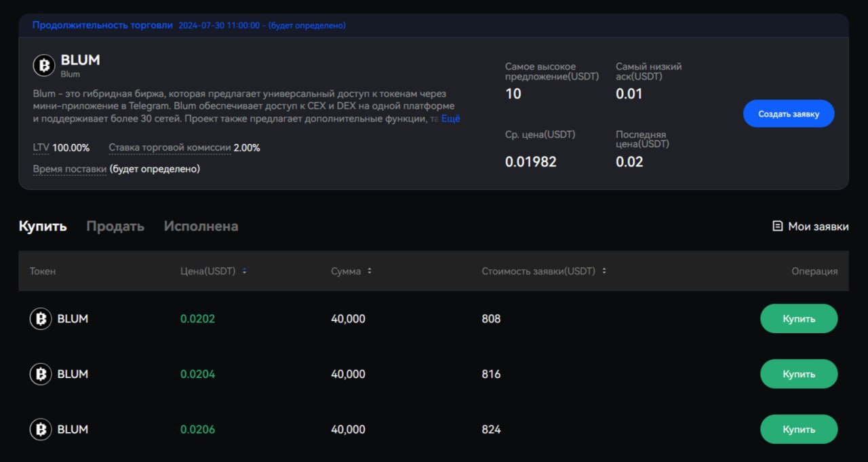This screenshot has height=462, width=868.
Task: Click BLUM token icon in 0.0206 row
Action: (41, 429)
